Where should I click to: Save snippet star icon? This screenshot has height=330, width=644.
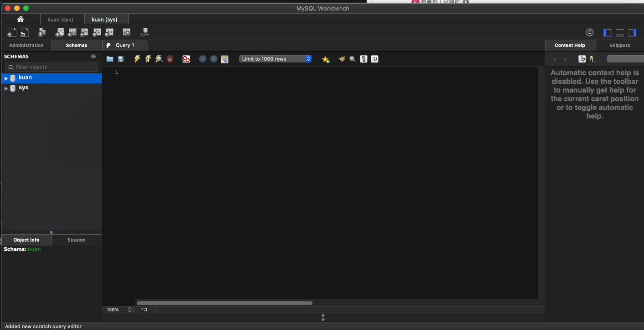[x=326, y=59]
